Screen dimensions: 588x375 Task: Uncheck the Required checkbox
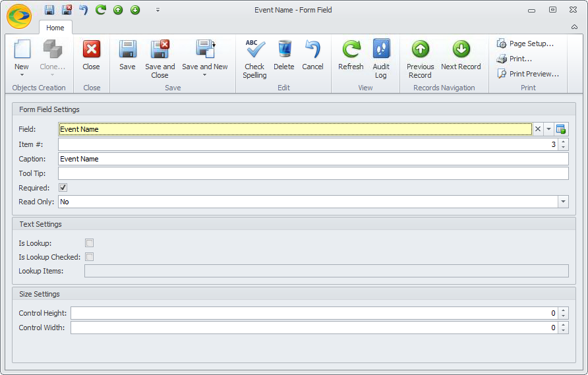point(63,187)
